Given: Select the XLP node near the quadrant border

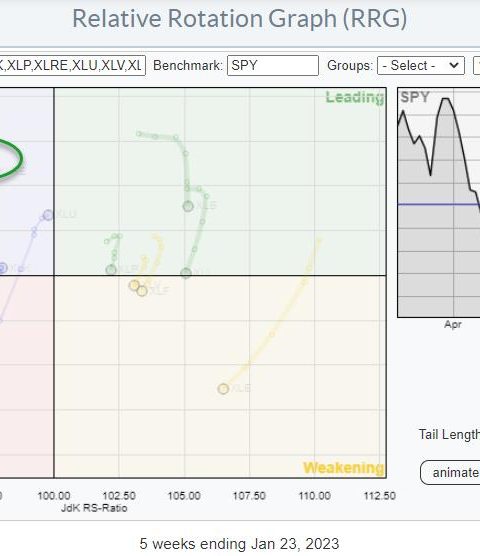Looking at the screenshot, I should click(x=111, y=270).
